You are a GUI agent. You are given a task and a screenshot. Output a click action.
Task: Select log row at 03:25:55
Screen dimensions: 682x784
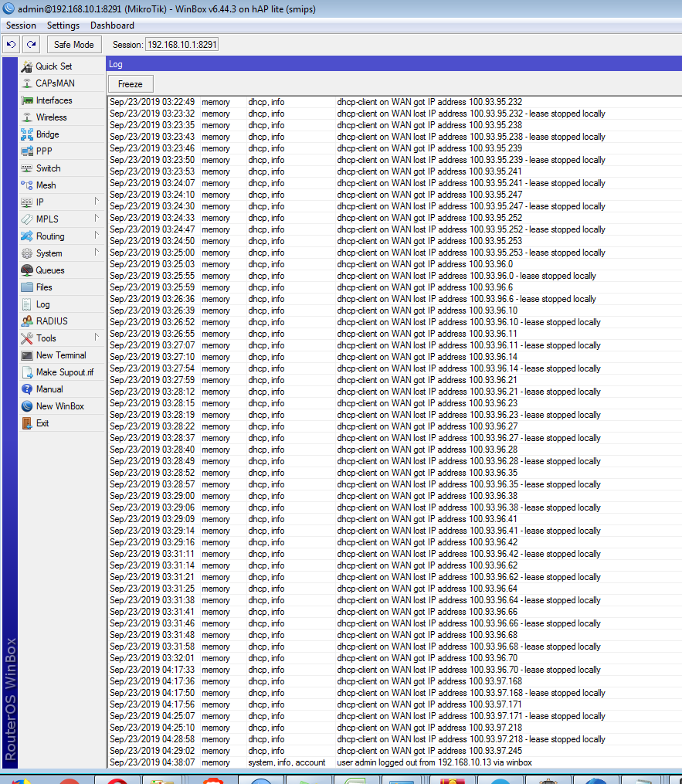tap(395, 276)
